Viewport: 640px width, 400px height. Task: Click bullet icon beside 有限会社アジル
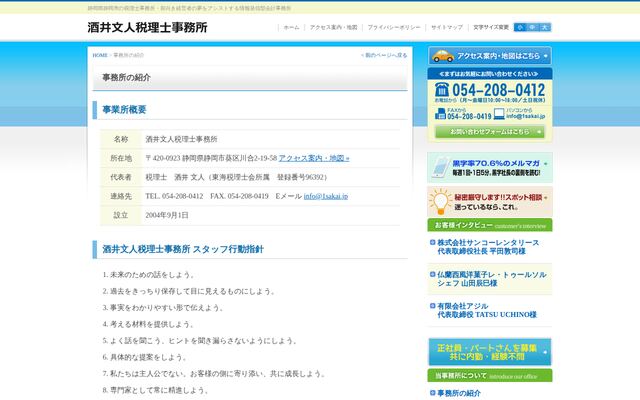pyautogui.click(x=433, y=306)
